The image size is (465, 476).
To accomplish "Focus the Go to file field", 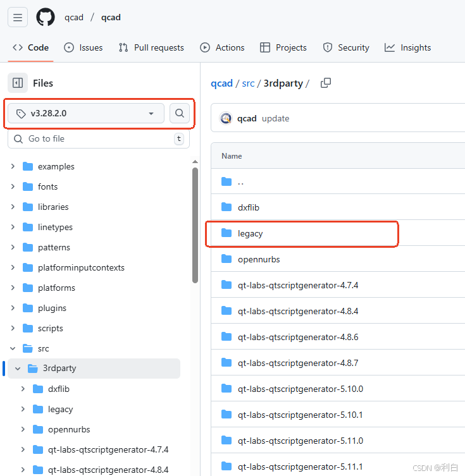I will (99, 138).
